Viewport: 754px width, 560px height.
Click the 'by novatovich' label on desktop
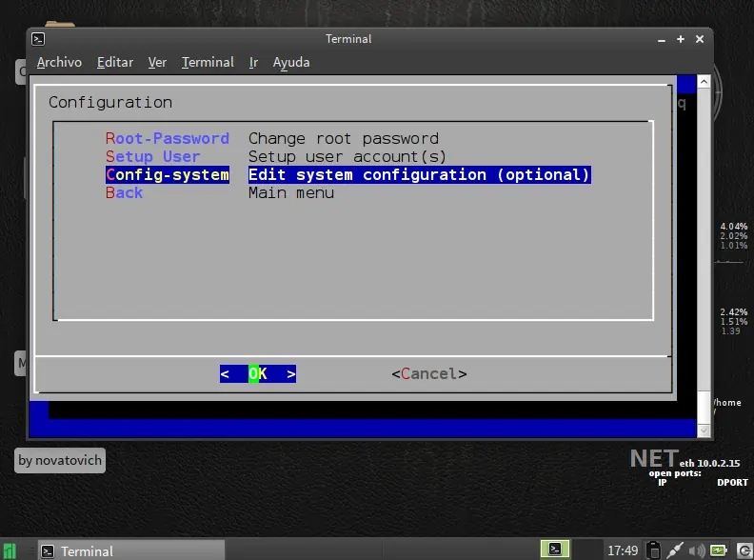(60, 460)
